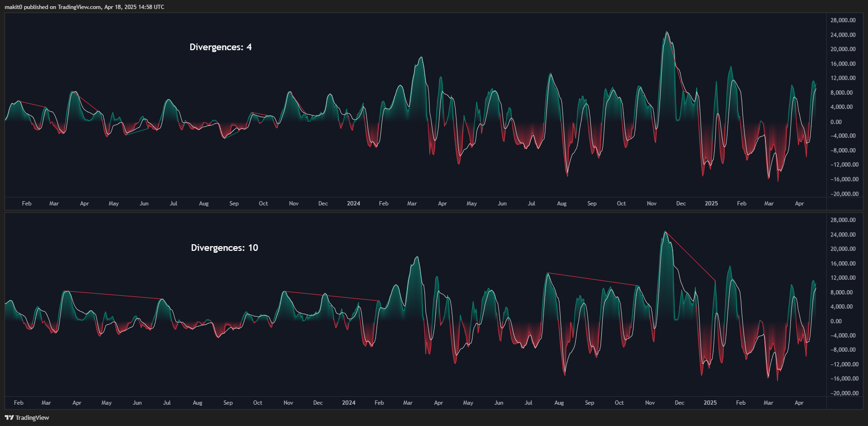Select the 2024 marker on the upper time axis
The image size is (868, 426).
[353, 204]
